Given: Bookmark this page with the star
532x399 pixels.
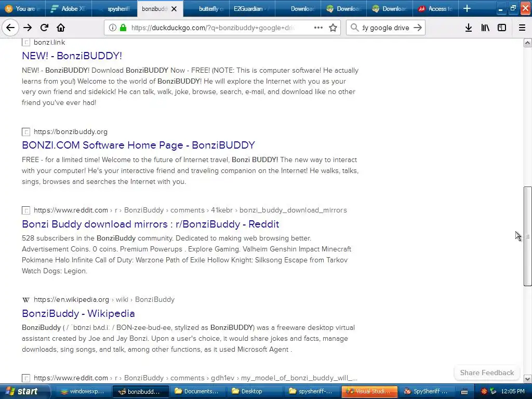Looking at the screenshot, I should coord(333,28).
